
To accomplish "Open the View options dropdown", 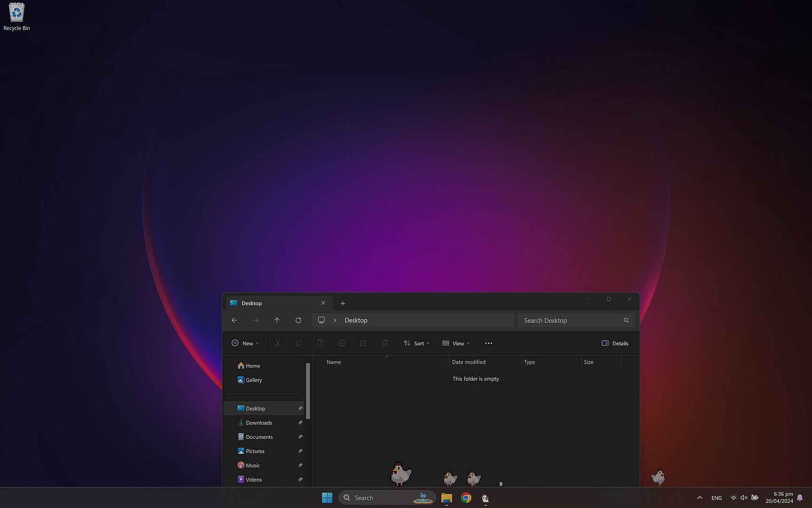I will [456, 343].
